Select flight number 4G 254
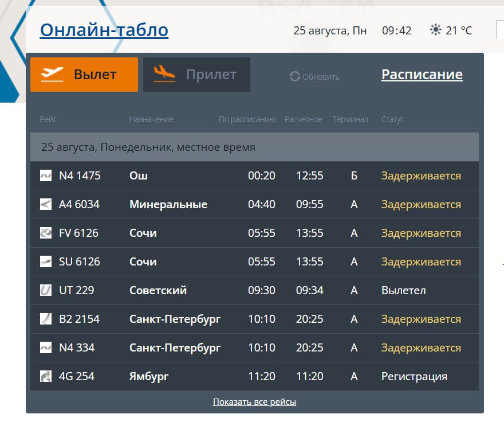The height and width of the screenshot is (422, 504). pos(77,376)
